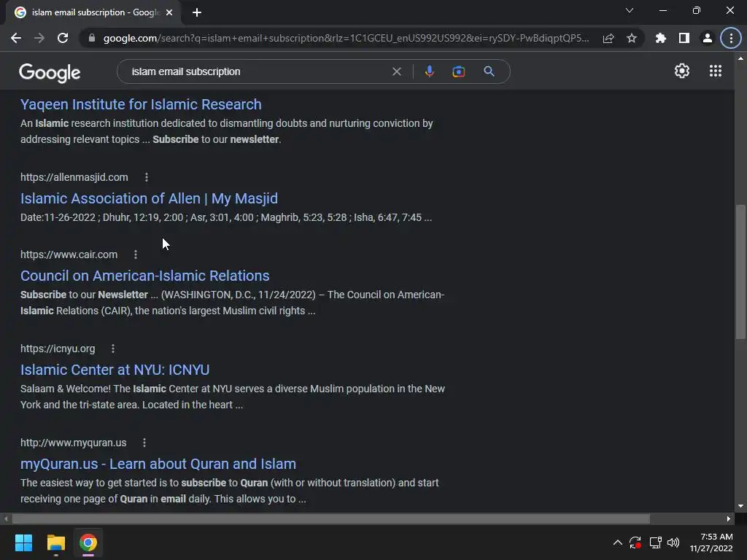
Task: Click the scroll up arrow
Action: point(740,58)
